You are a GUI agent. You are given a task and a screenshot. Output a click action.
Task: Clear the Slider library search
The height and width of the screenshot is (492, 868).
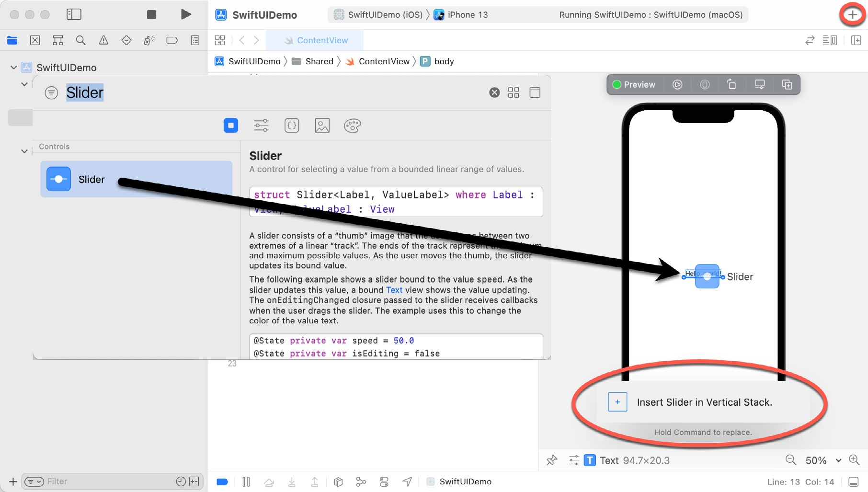[x=494, y=92]
